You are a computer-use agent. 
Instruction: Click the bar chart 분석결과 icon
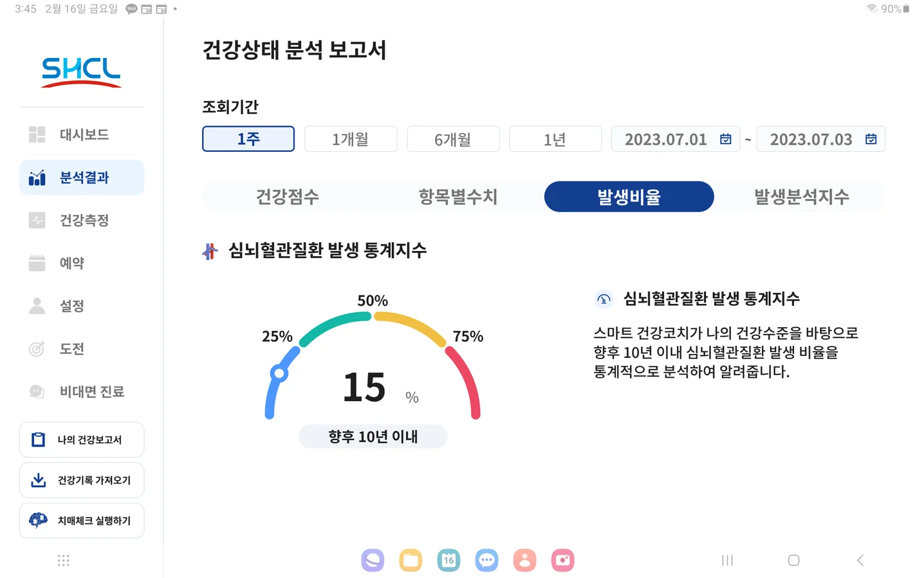(37, 178)
